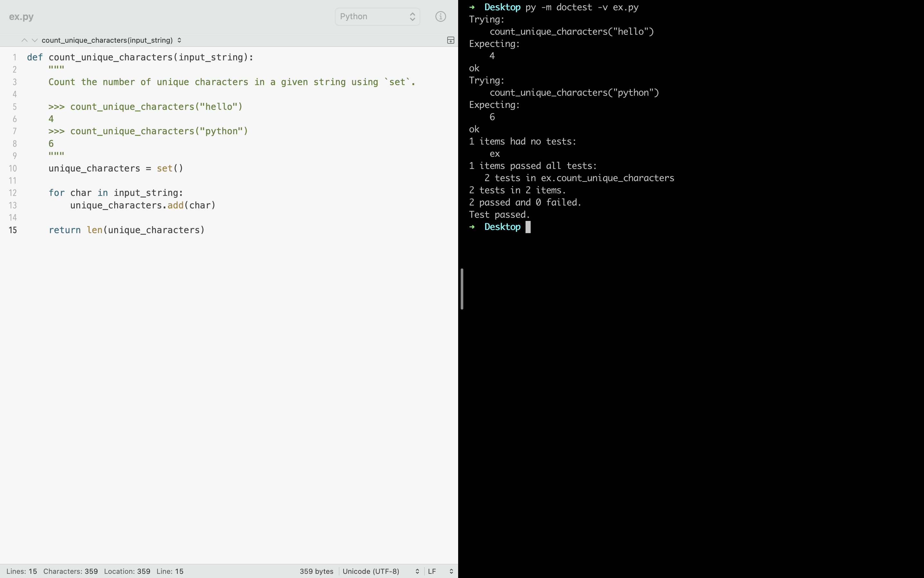Click 'Test passed.' in the terminal
Image resolution: width=924 pixels, height=578 pixels.
coord(500,215)
